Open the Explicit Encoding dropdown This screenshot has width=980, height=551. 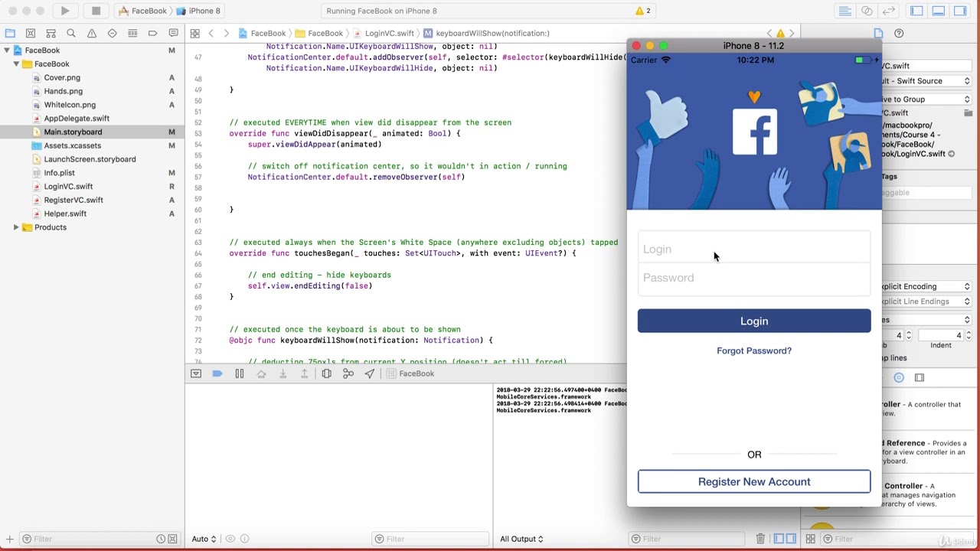[x=926, y=286]
